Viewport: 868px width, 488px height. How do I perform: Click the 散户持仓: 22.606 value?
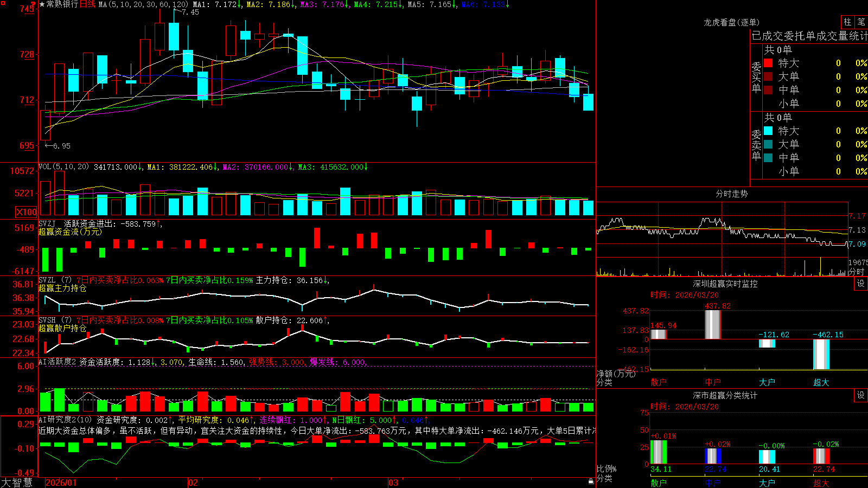point(291,320)
